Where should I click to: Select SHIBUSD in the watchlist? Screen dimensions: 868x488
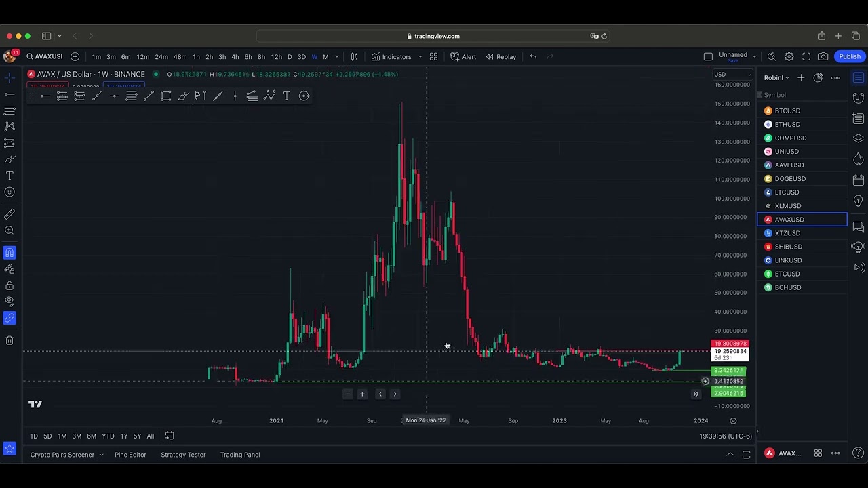point(802,247)
